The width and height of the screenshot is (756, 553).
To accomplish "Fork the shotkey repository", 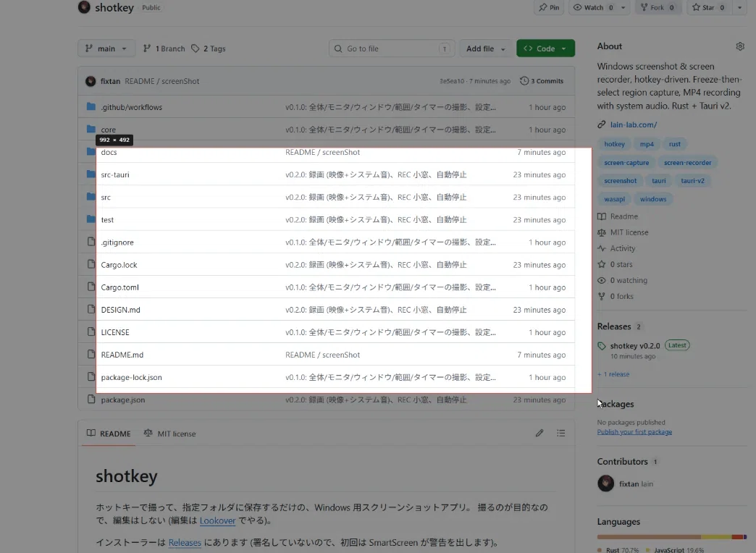I will [x=658, y=7].
